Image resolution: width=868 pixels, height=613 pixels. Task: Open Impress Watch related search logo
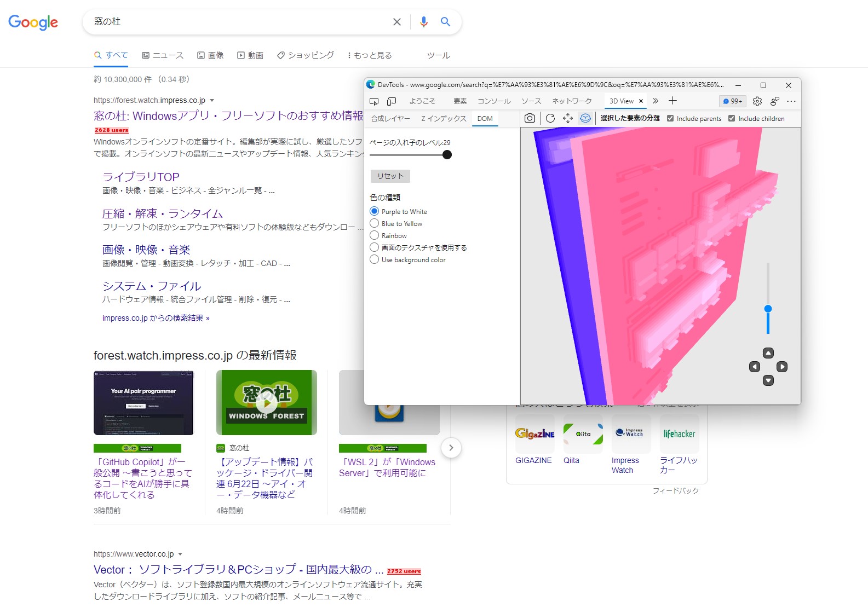tap(631, 433)
